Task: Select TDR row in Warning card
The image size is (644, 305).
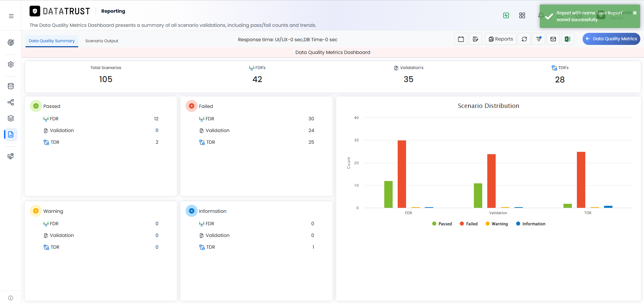Action: (101, 247)
